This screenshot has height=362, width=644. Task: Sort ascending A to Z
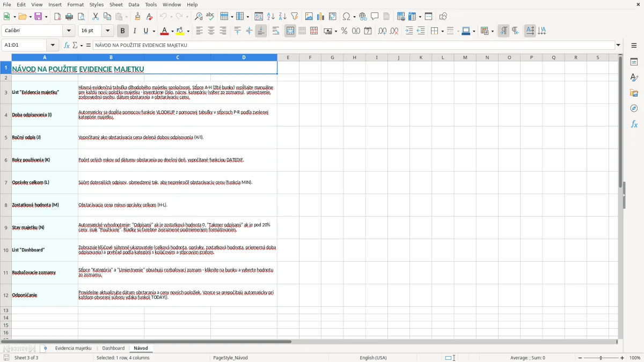pos(271,17)
